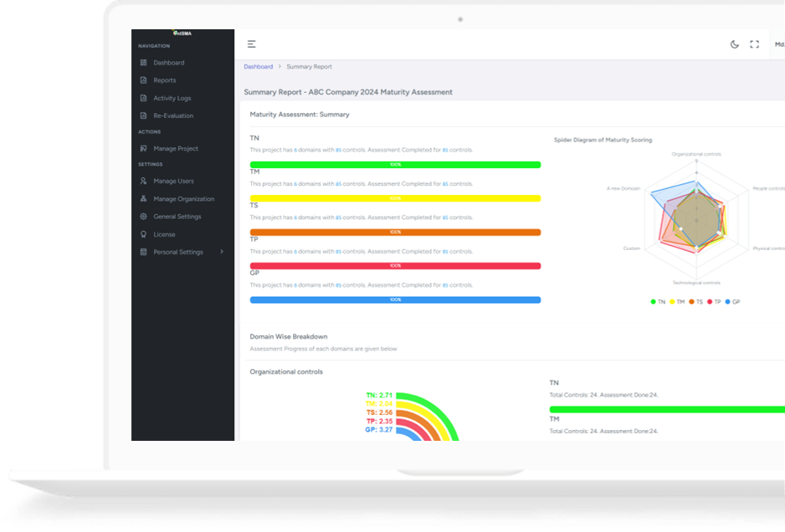
Task: Open the Dashboard menu item
Action: 169,63
